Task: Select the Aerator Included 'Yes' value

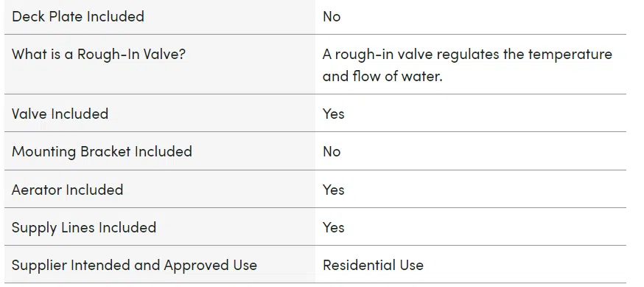Action: click(x=334, y=190)
